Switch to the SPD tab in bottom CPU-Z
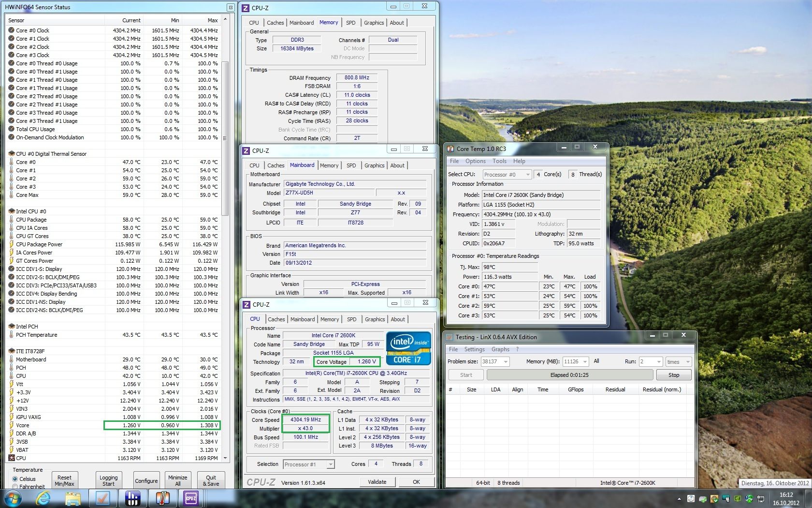Viewport: 812px width, 508px height. pyautogui.click(x=351, y=319)
